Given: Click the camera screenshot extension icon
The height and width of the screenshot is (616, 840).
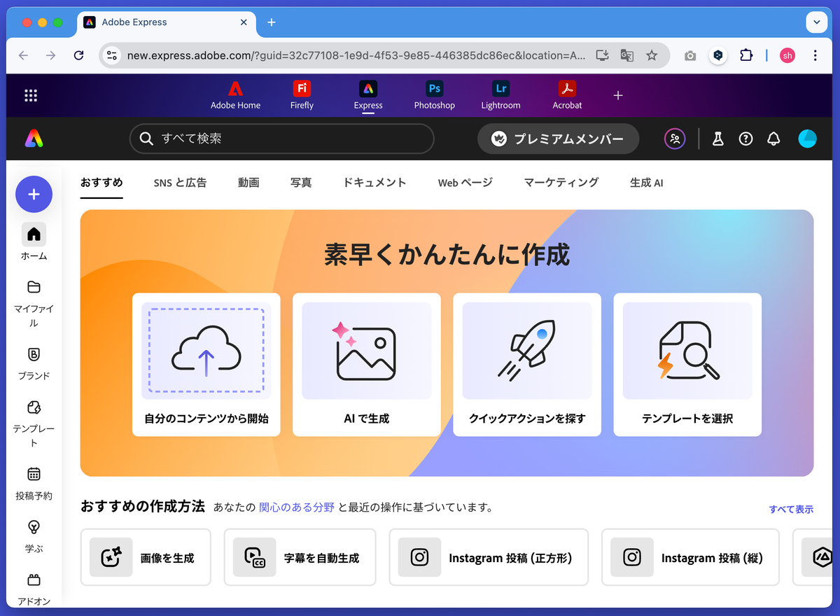Looking at the screenshot, I should click(690, 55).
